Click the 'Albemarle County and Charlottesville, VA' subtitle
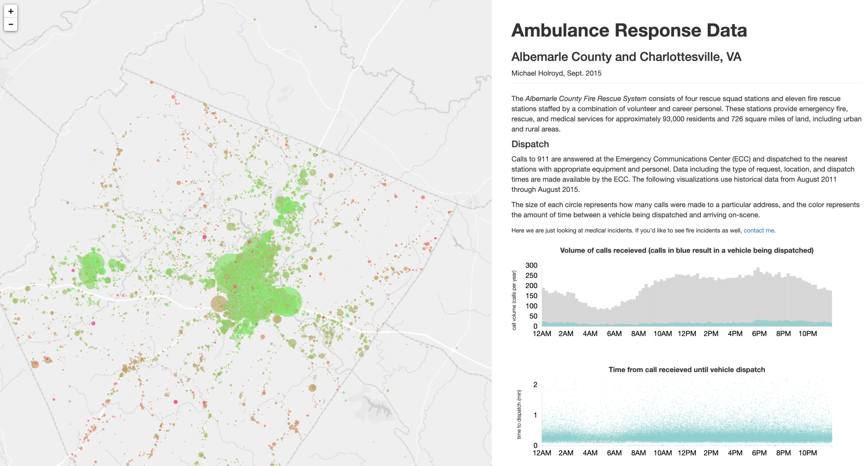The image size is (868, 466). (626, 57)
